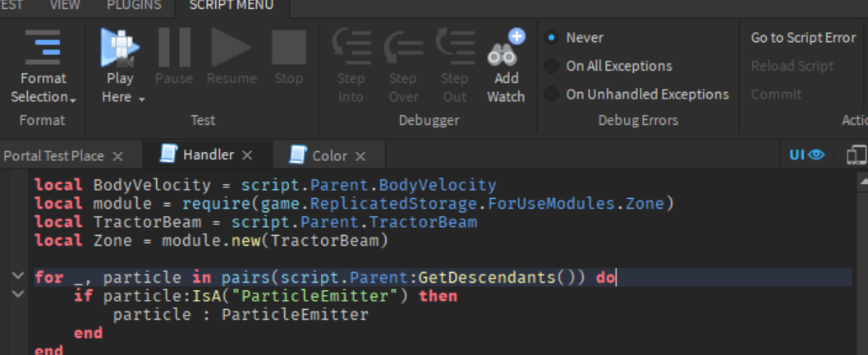This screenshot has width=868, height=355.
Task: Select the Never debug errors option
Action: (x=551, y=38)
